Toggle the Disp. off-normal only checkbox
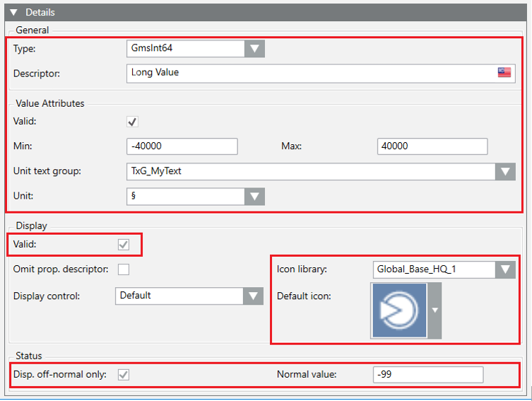532x401 pixels. tap(124, 375)
